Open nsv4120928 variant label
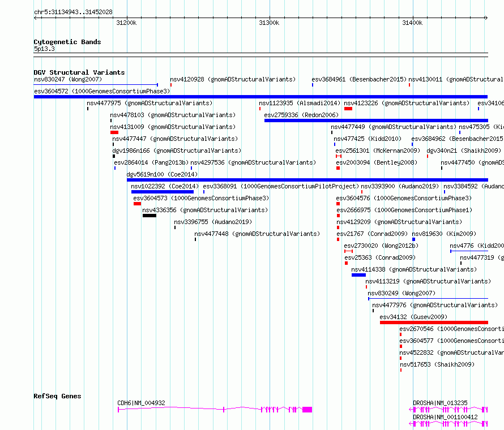 (x=233, y=79)
